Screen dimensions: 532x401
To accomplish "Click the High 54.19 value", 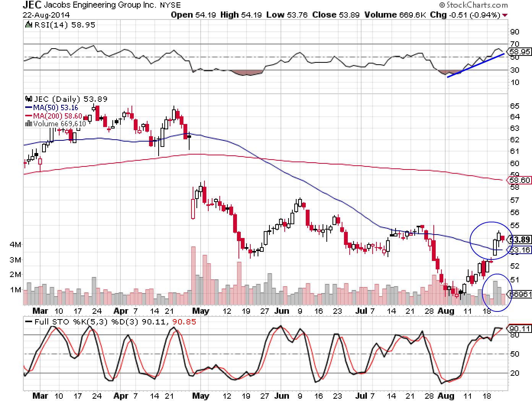I will [x=241, y=15].
